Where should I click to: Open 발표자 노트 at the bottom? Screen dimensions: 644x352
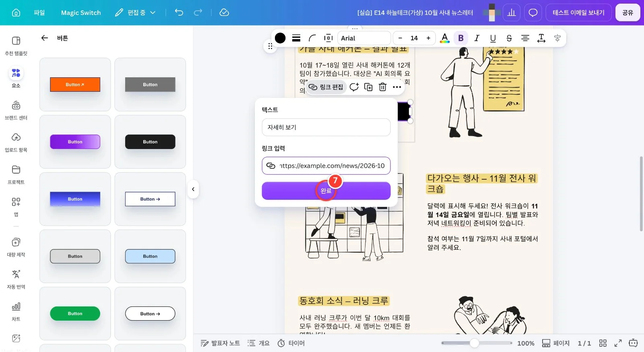[x=220, y=343]
